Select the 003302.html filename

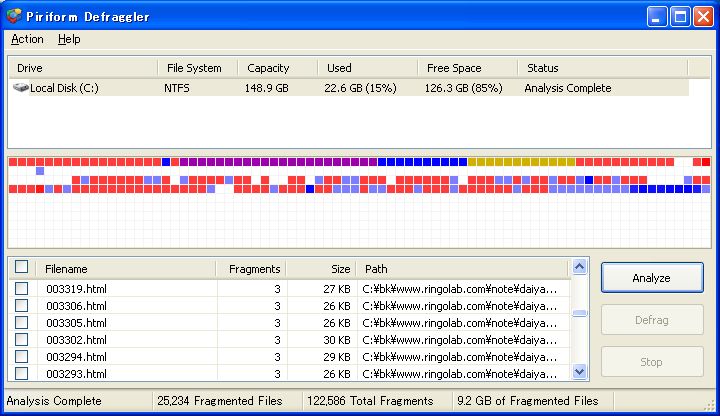tap(76, 340)
